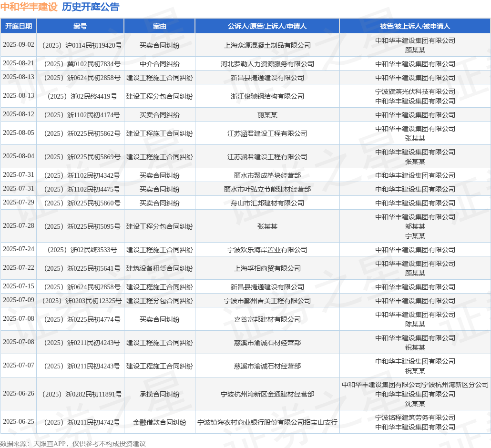Click date 2025-08-05

click(x=19, y=133)
